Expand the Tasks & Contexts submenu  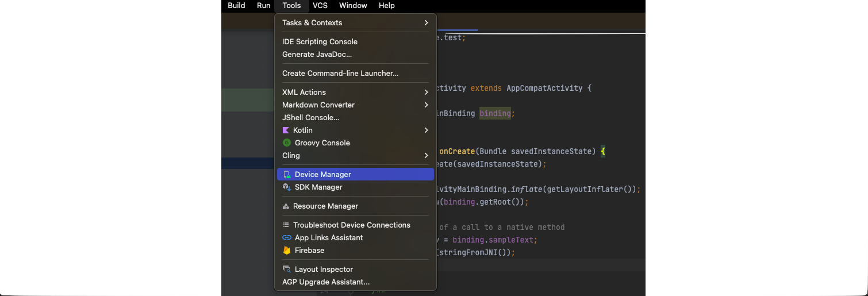355,22
